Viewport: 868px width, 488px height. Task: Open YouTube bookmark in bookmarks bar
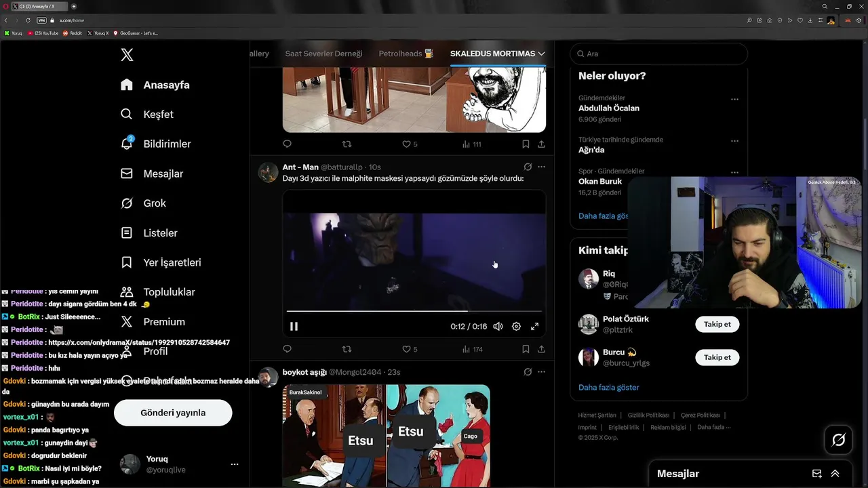pos(43,33)
